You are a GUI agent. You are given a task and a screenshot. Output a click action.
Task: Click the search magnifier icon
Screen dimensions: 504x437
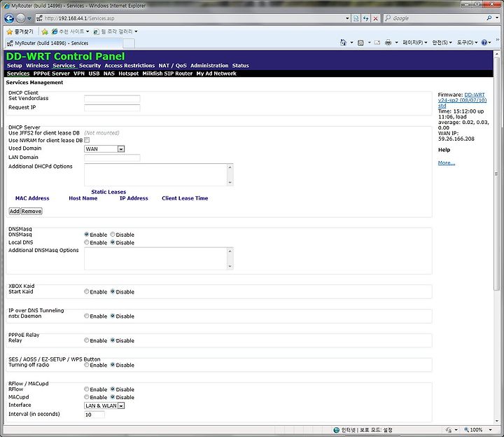[x=489, y=18]
